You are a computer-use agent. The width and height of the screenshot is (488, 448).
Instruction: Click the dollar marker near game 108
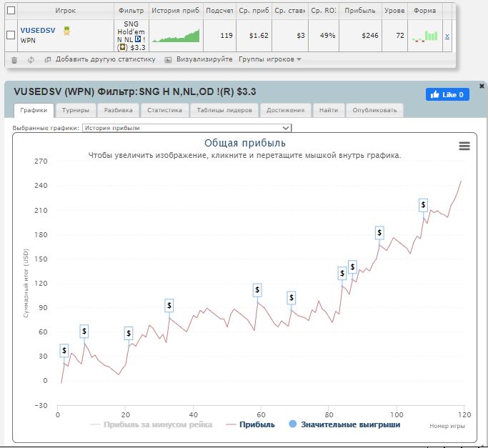point(423,205)
